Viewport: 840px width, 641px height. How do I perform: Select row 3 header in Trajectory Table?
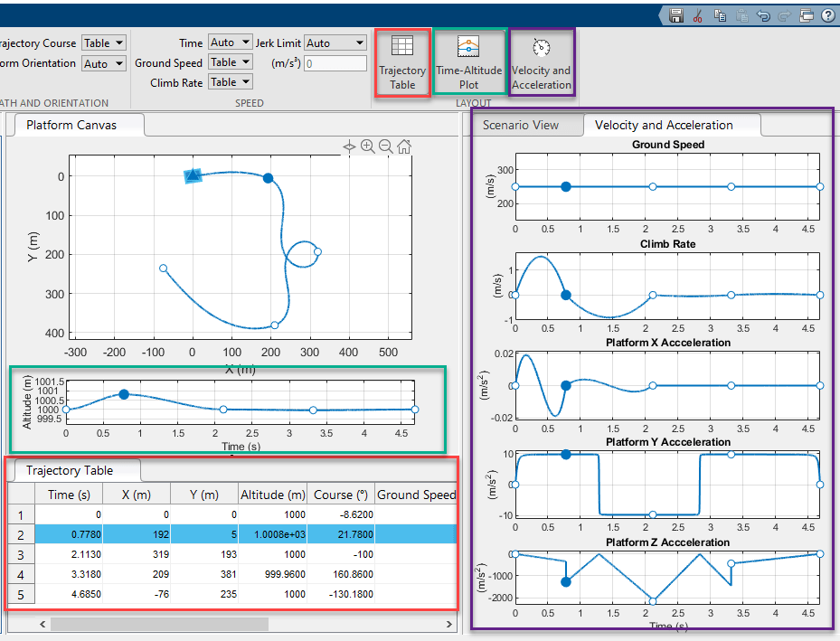coord(21,554)
